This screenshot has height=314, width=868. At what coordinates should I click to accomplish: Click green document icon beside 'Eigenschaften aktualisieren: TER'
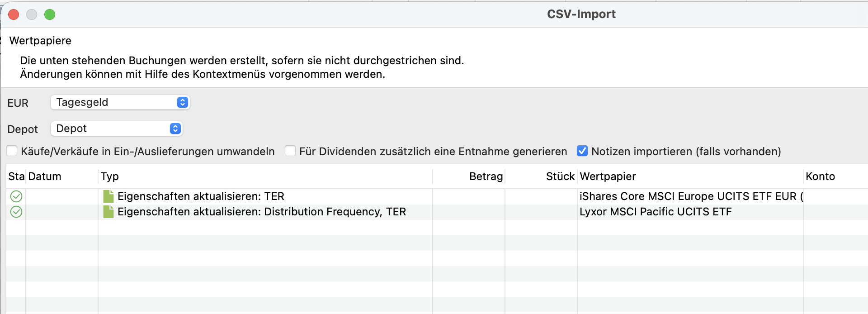(x=108, y=196)
